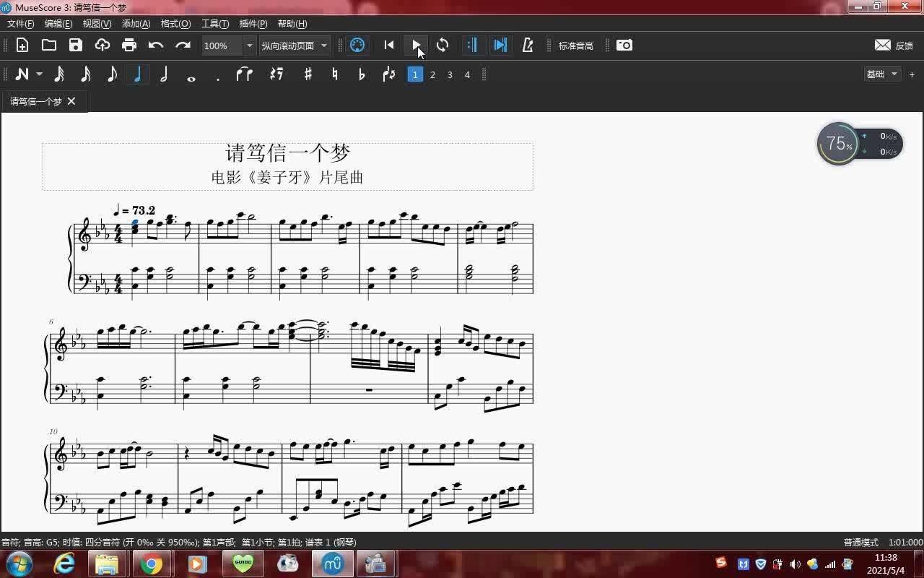Close the 请笃信一个梦 score tab
Screen dimensions: 924x578
pyautogui.click(x=71, y=101)
